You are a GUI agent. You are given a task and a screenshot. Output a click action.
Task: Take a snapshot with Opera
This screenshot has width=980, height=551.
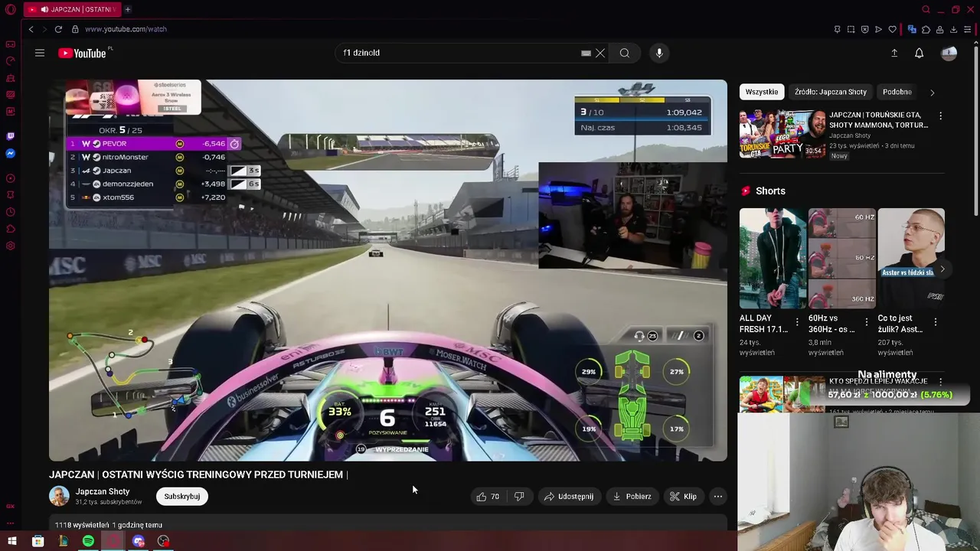click(851, 29)
